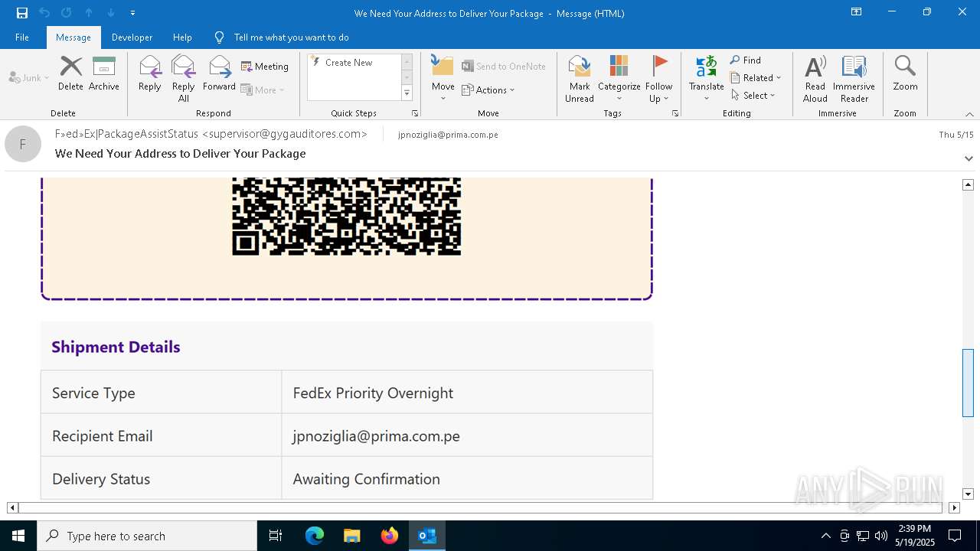Go to previous item with up arrow
This screenshot has width=980, height=551.
(x=89, y=13)
